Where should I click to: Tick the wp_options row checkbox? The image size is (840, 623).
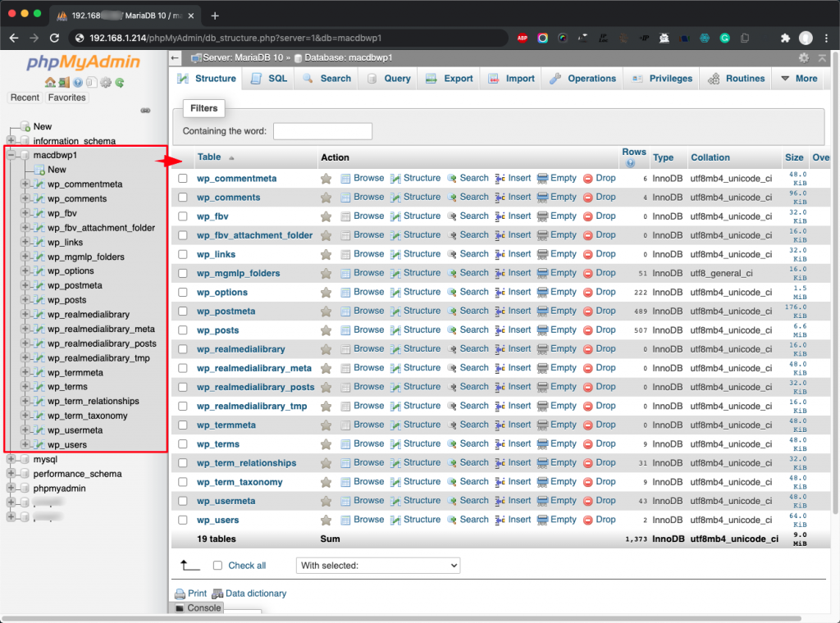point(183,292)
